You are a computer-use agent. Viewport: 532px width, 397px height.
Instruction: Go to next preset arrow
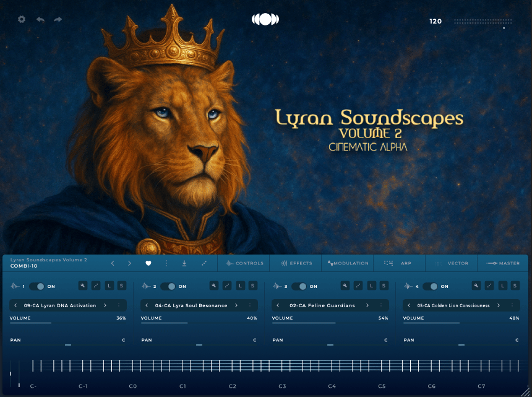[x=129, y=263]
